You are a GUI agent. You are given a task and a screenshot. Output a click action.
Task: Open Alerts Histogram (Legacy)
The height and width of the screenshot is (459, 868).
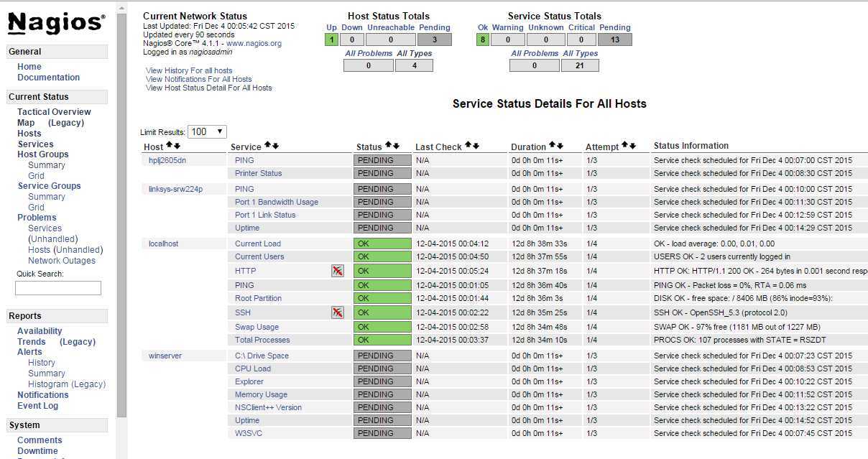coord(67,384)
